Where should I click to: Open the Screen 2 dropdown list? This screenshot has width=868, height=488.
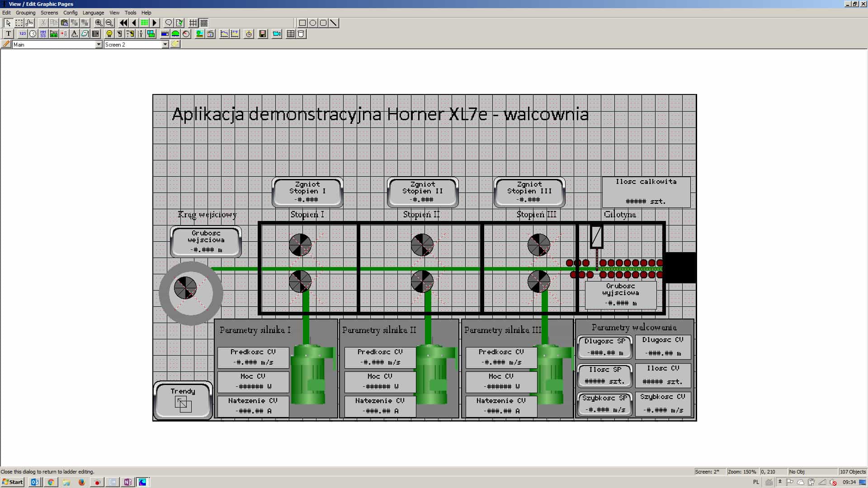pyautogui.click(x=165, y=44)
